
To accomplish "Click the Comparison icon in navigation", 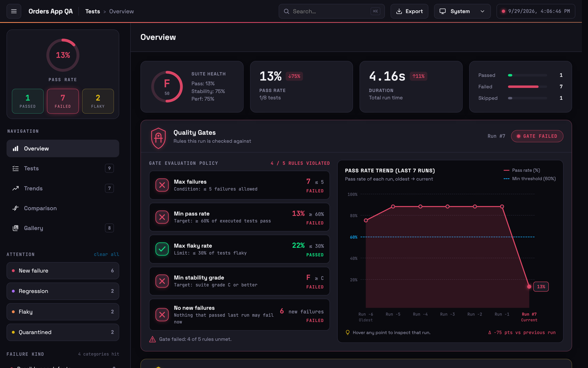I will tap(16, 208).
